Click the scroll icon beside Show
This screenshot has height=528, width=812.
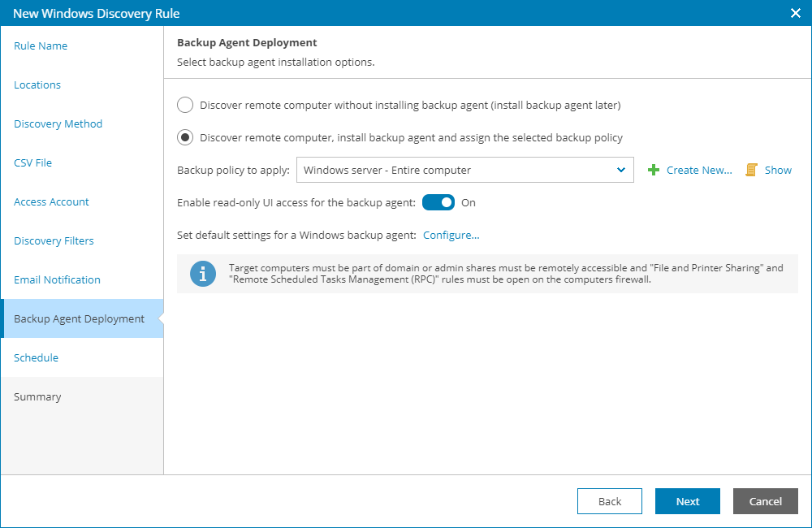pos(751,171)
